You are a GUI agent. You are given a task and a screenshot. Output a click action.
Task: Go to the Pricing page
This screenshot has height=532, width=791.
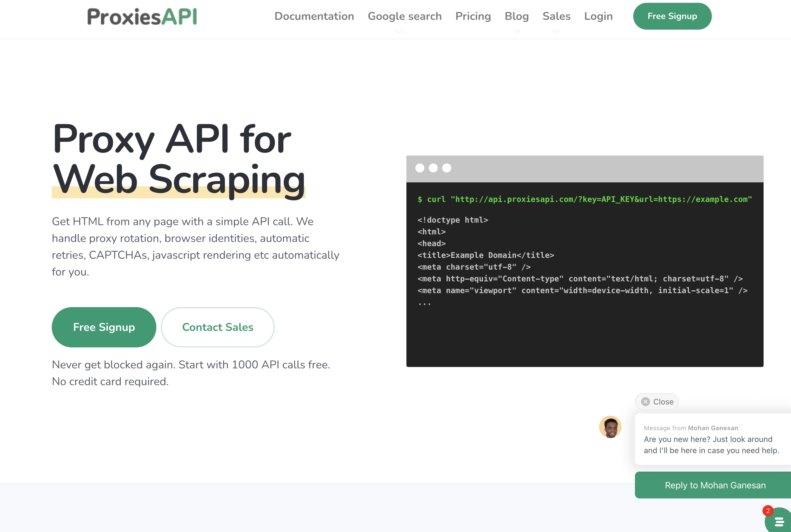(473, 16)
